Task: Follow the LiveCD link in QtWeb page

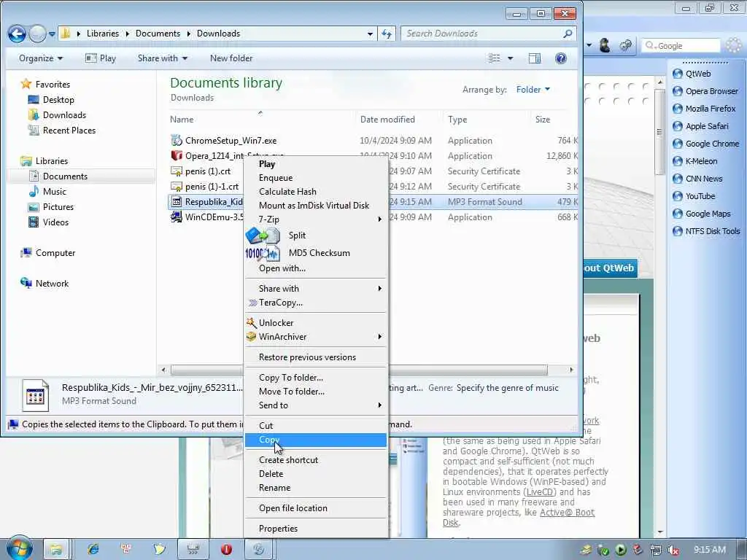Action: click(x=539, y=492)
